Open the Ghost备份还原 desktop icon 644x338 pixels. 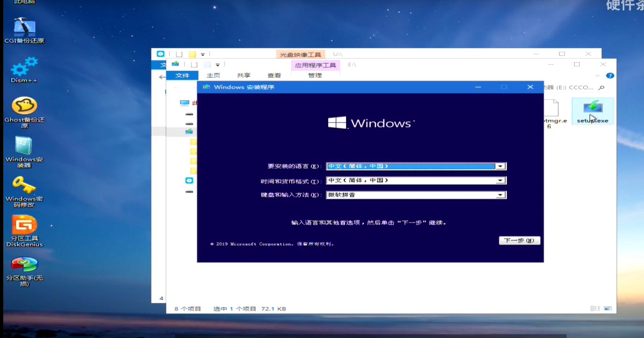point(24,113)
